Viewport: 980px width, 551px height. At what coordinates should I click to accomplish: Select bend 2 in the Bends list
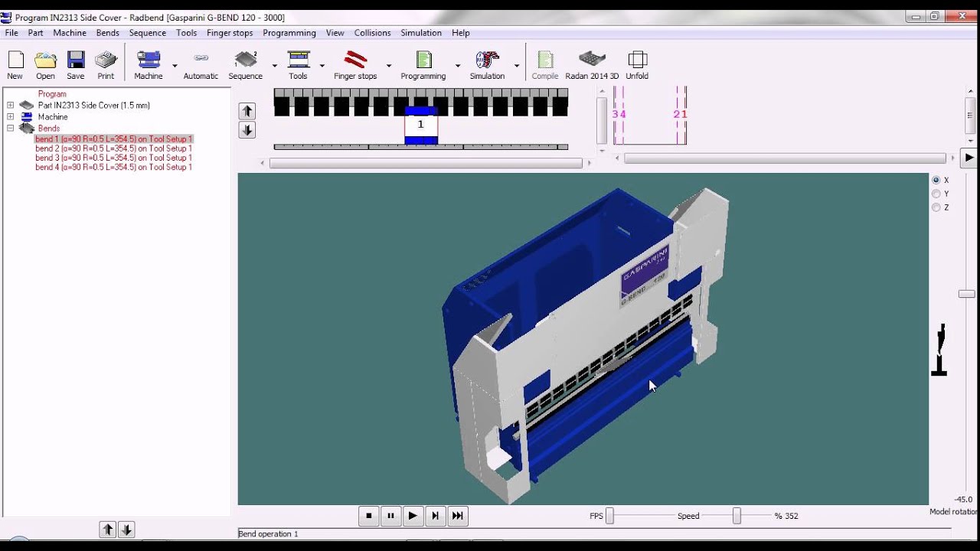pos(113,148)
